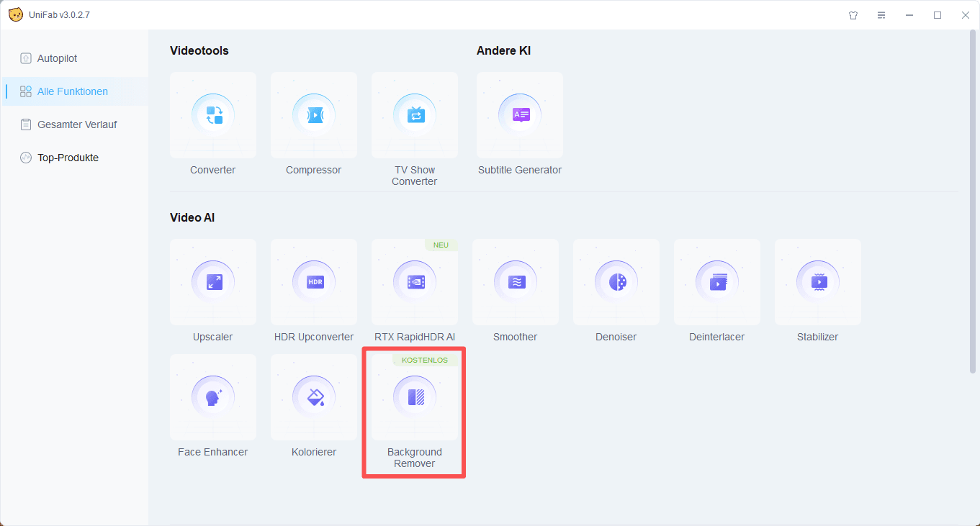Click the vertical scrollbar on the right
This screenshot has width=980, height=526.
pos(974,201)
